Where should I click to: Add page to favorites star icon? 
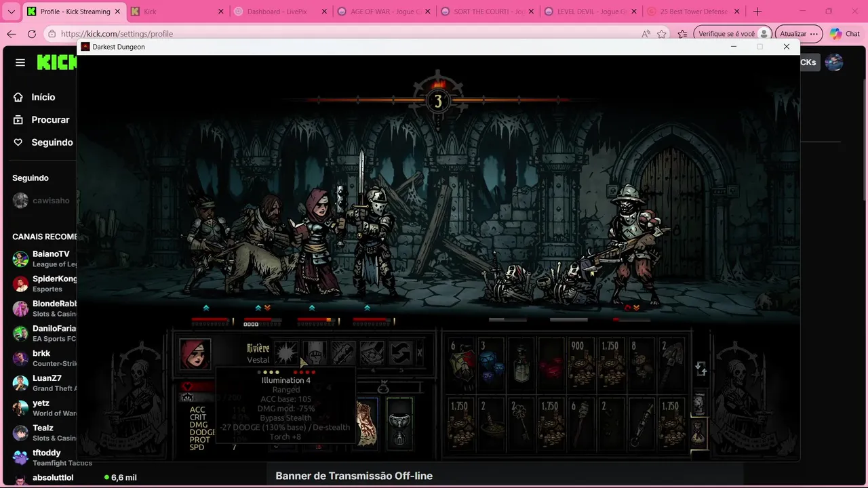pyautogui.click(x=662, y=34)
